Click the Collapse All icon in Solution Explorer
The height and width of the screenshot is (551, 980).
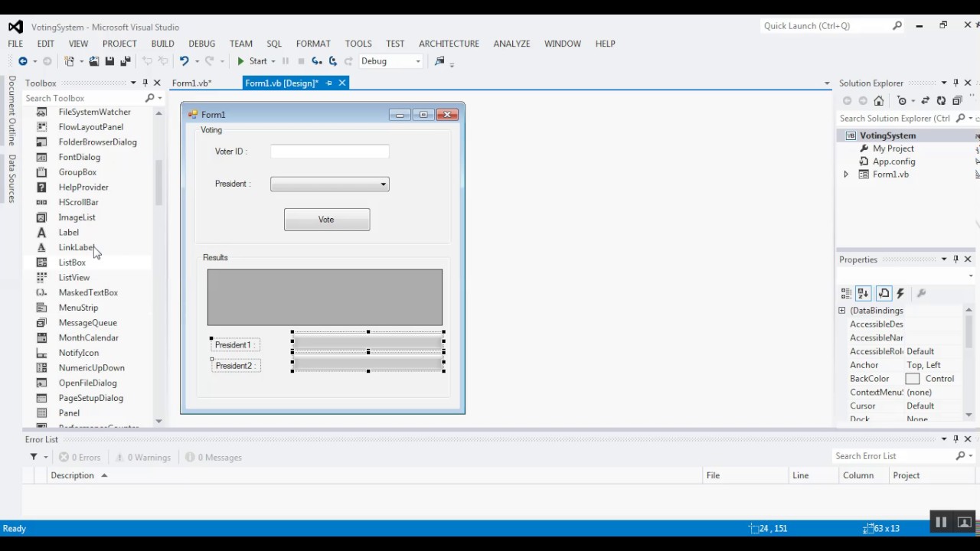point(957,101)
